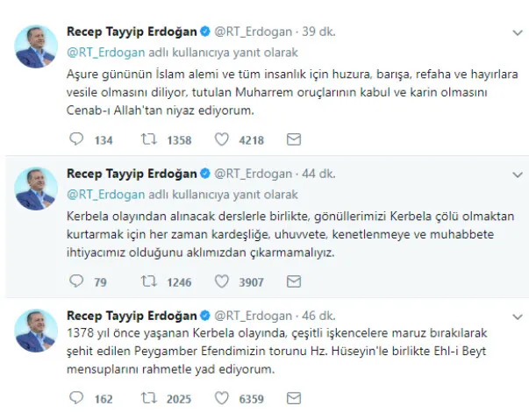Retweet the tweet with 1358 retweets
Image resolution: width=529 pixels, height=420 pixels.
pyautogui.click(x=149, y=139)
